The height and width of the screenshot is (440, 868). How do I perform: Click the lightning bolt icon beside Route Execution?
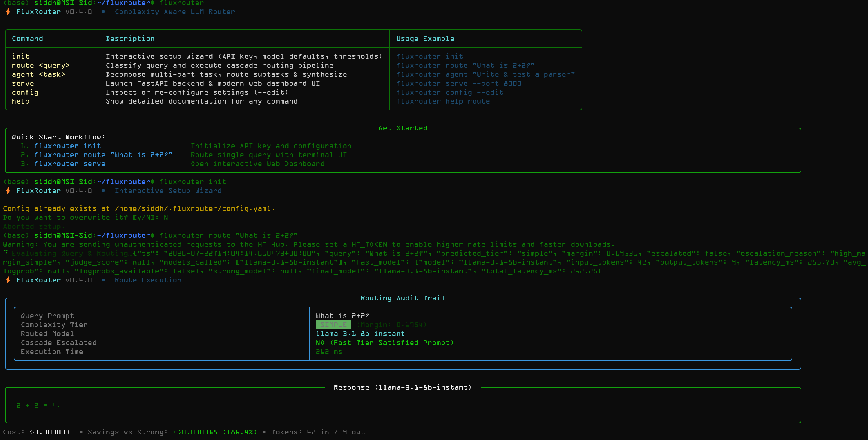tap(8, 280)
